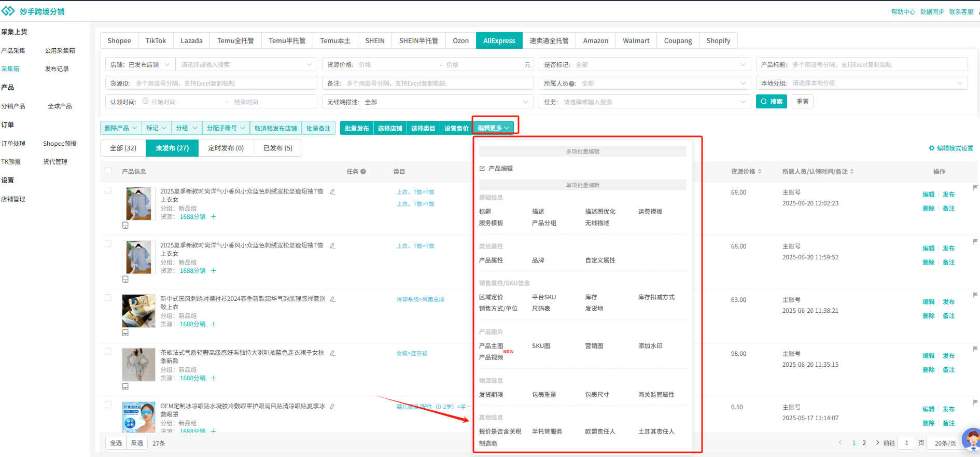Screen dimensions: 980x457
Task: Click plus icon after 1688分销 in 茶歇法式 row
Action: pyautogui.click(x=213, y=378)
